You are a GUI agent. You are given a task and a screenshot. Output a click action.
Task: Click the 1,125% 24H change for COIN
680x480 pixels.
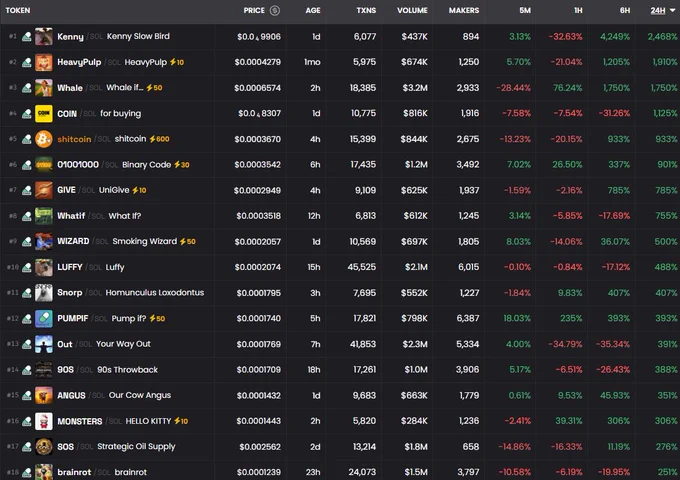tap(665, 114)
